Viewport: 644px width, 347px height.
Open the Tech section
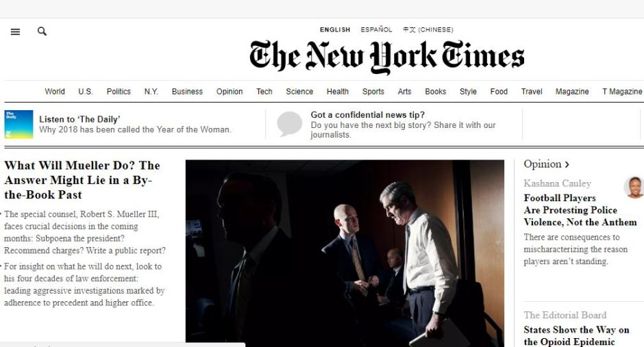264,92
